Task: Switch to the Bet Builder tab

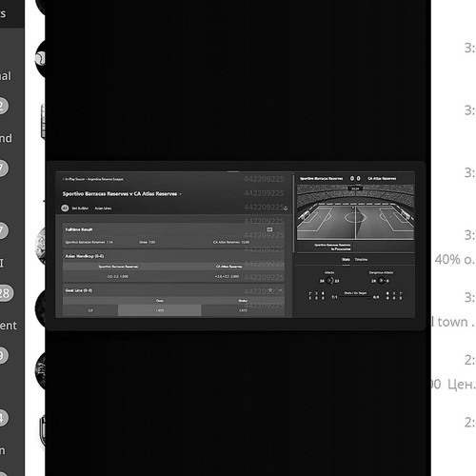Action: 80,208
